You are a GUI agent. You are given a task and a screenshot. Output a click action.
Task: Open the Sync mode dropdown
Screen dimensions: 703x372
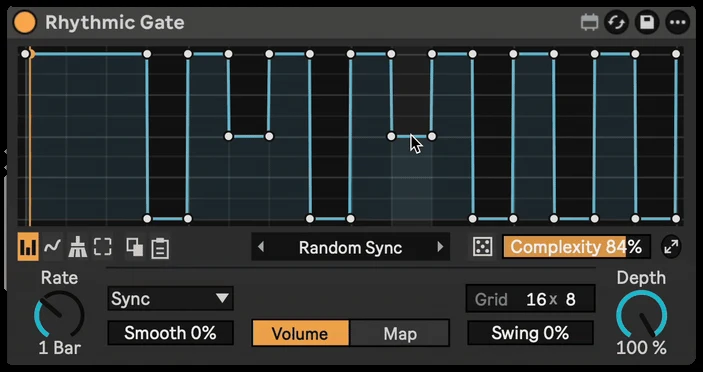coord(170,298)
